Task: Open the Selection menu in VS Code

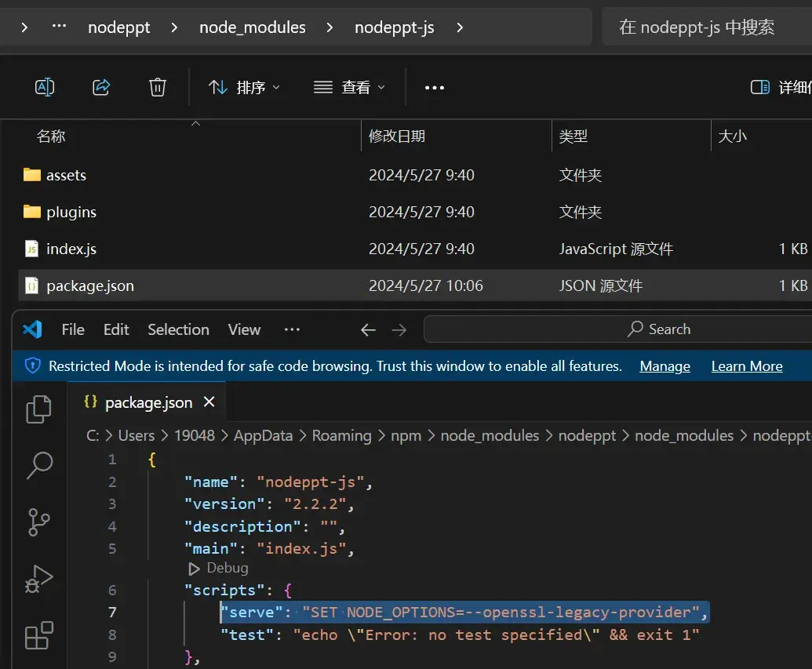Action: [178, 329]
